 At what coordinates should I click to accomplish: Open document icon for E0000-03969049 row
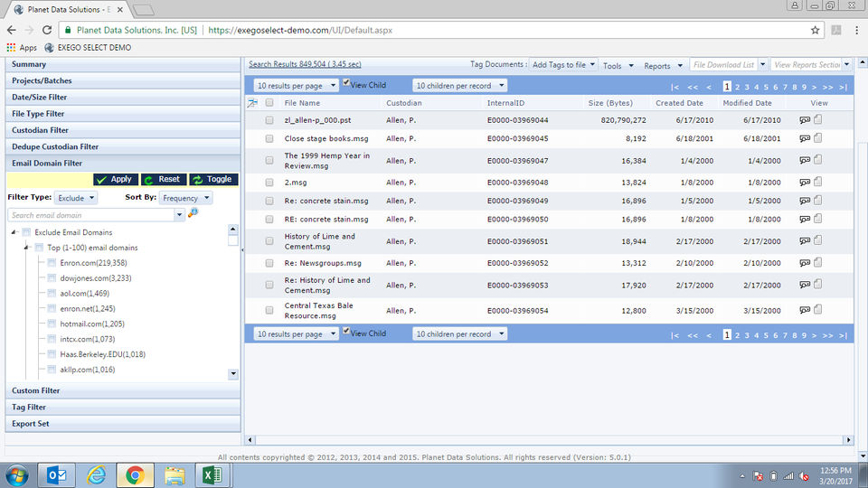[818, 201]
